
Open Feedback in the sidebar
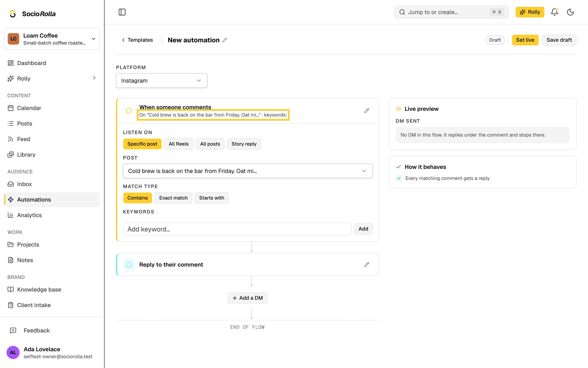[x=52, y=330]
